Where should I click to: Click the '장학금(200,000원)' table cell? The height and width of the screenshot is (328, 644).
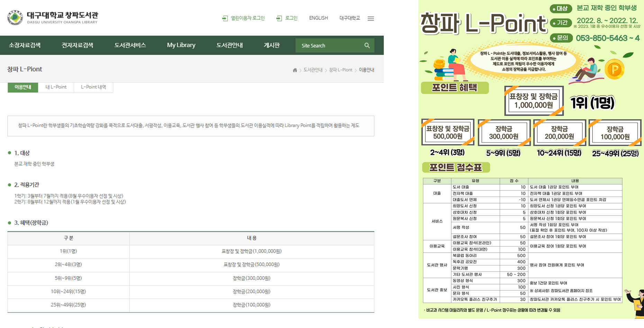coord(252,291)
